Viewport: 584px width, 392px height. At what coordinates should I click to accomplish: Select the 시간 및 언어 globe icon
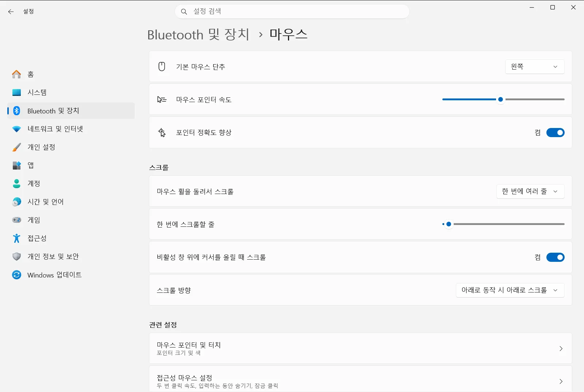point(17,202)
